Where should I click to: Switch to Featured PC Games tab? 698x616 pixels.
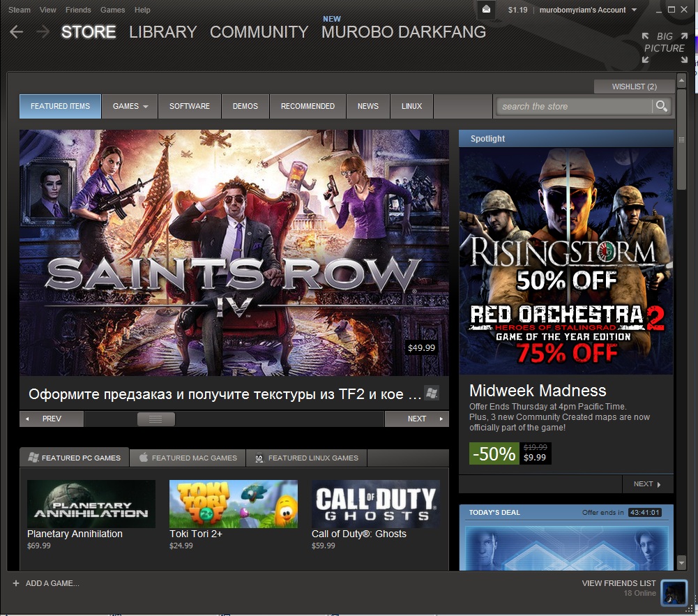click(x=75, y=458)
